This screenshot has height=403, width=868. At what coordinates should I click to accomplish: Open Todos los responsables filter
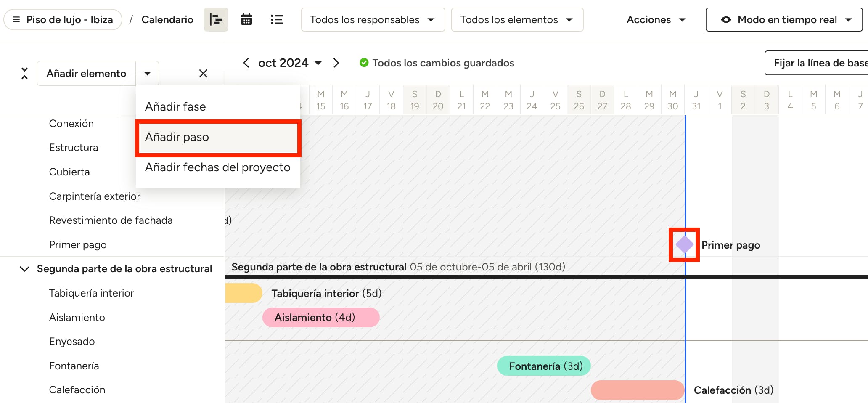(373, 20)
